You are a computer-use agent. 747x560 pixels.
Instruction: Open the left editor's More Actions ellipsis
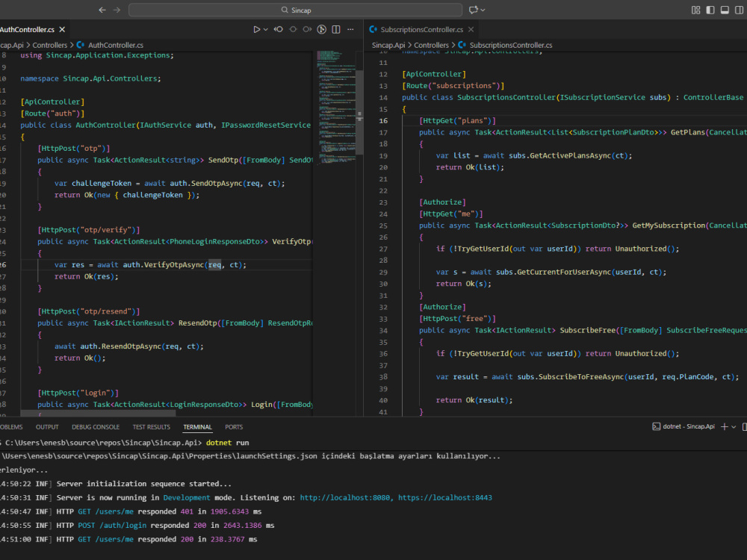350,30
